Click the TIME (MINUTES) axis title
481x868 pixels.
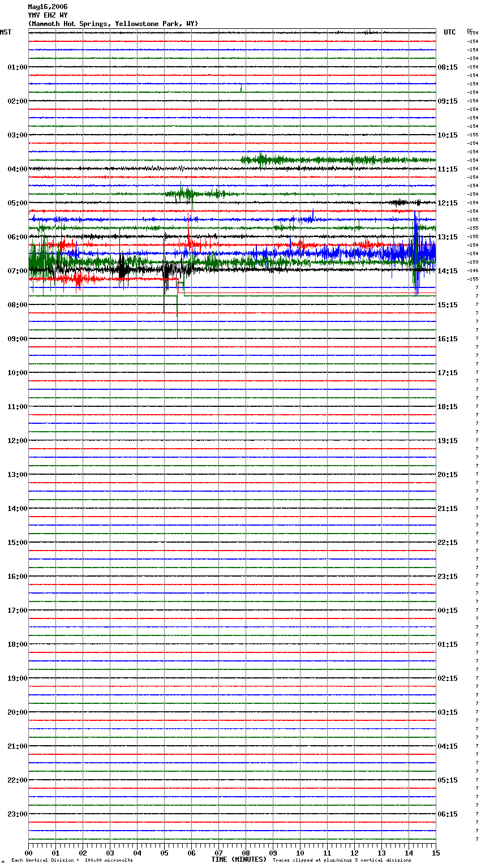tap(239, 860)
